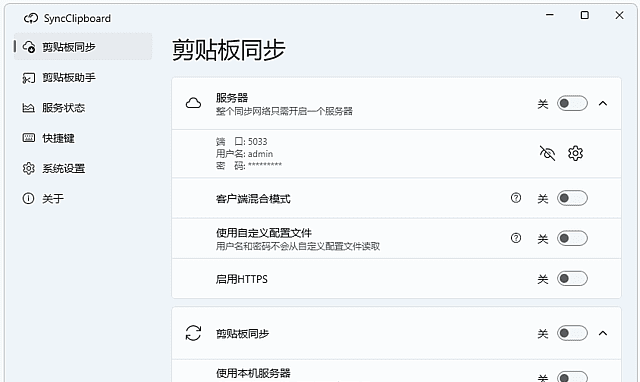
Task: Open the 快捷键 shortcuts page
Action: (x=83, y=138)
